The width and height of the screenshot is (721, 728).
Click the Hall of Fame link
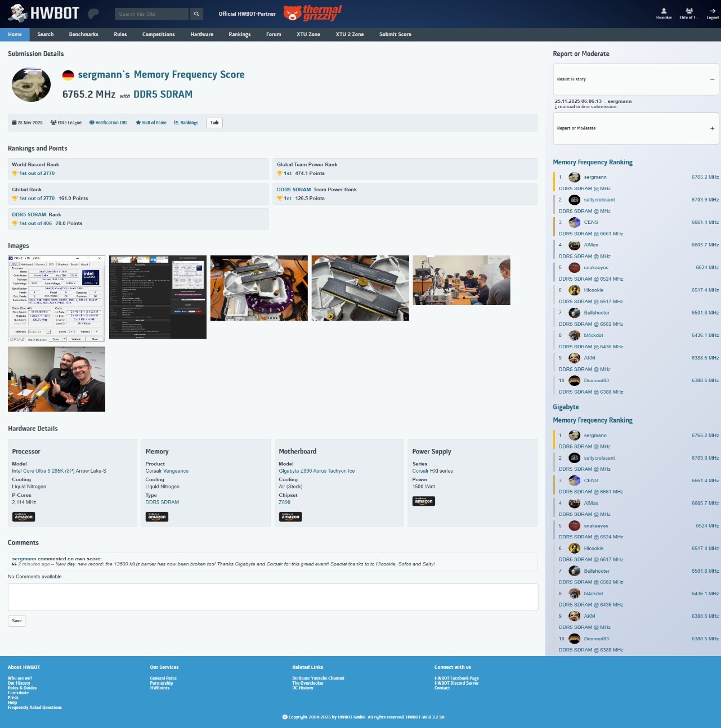tap(151, 123)
